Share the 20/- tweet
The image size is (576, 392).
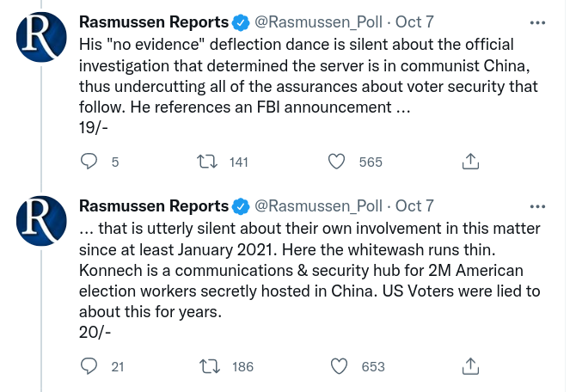tap(470, 366)
